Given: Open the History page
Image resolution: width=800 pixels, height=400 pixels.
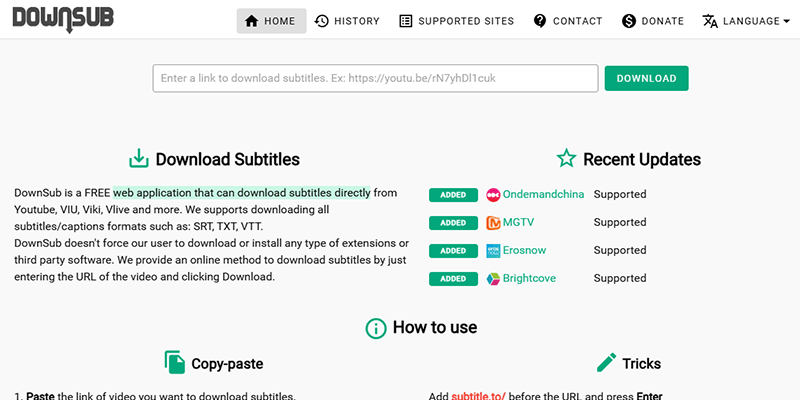Looking at the screenshot, I should (x=346, y=21).
